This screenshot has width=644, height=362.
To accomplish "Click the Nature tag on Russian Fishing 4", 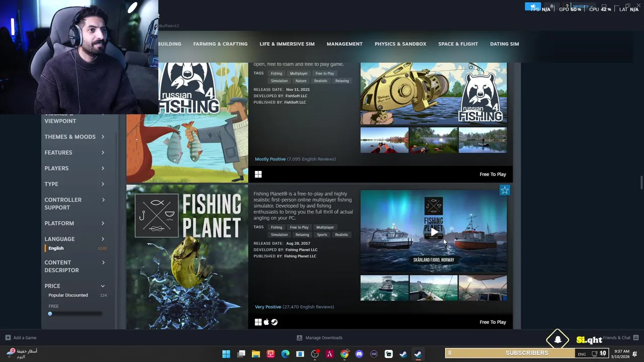I will (301, 81).
